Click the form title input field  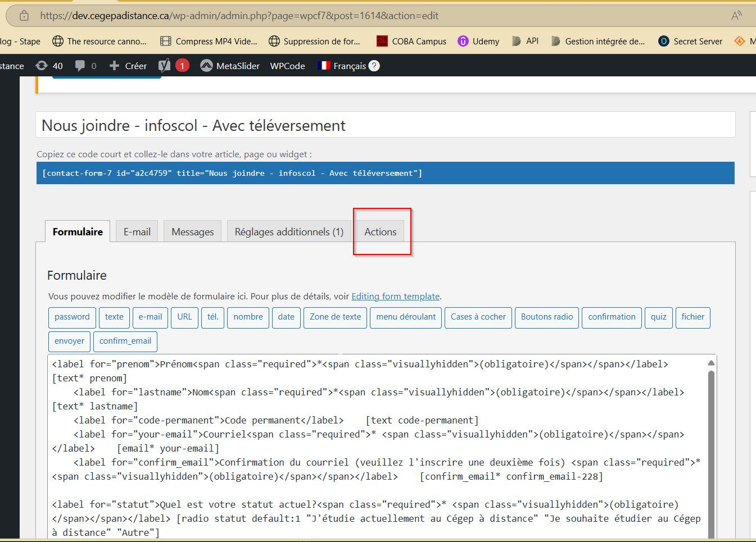385,125
